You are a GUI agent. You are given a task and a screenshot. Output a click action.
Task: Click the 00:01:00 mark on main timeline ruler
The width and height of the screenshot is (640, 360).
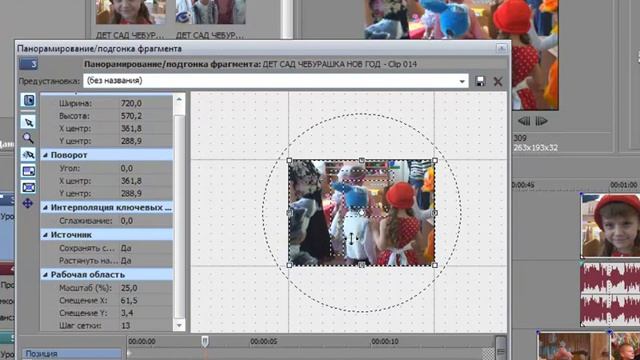624,185
